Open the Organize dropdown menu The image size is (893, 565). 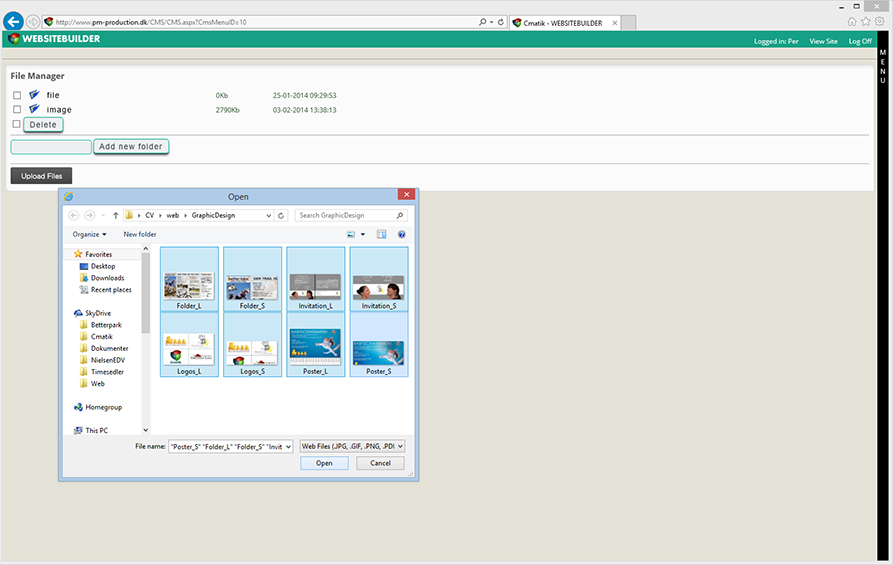(x=89, y=234)
